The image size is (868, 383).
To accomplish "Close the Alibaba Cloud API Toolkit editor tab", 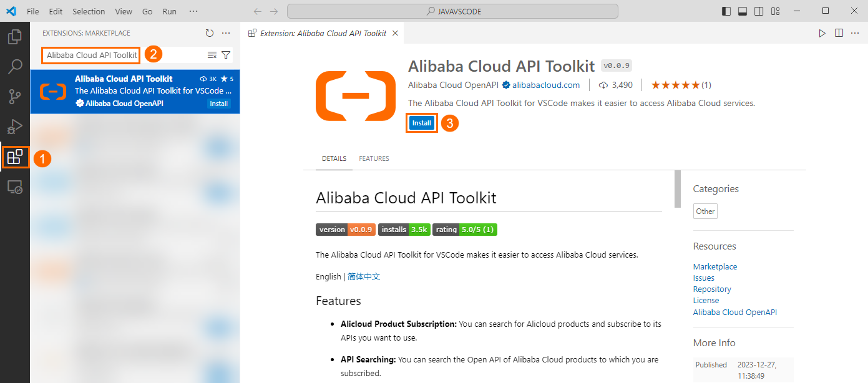I will [x=395, y=33].
